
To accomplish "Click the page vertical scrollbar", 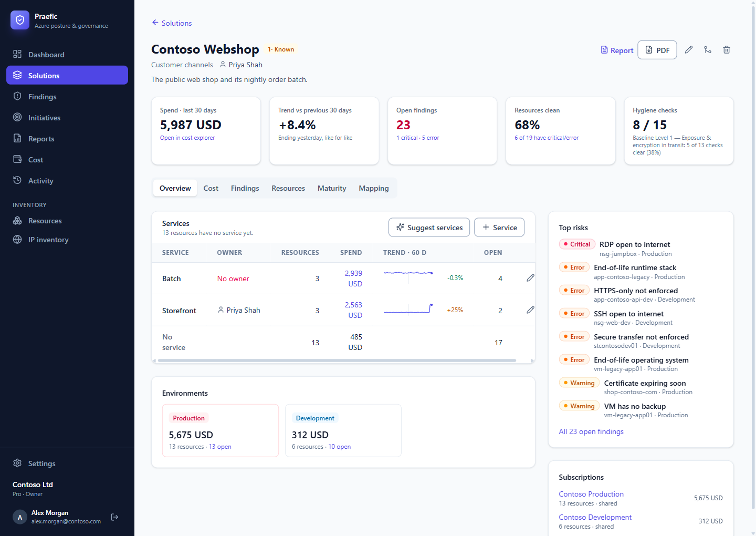I will (753, 257).
